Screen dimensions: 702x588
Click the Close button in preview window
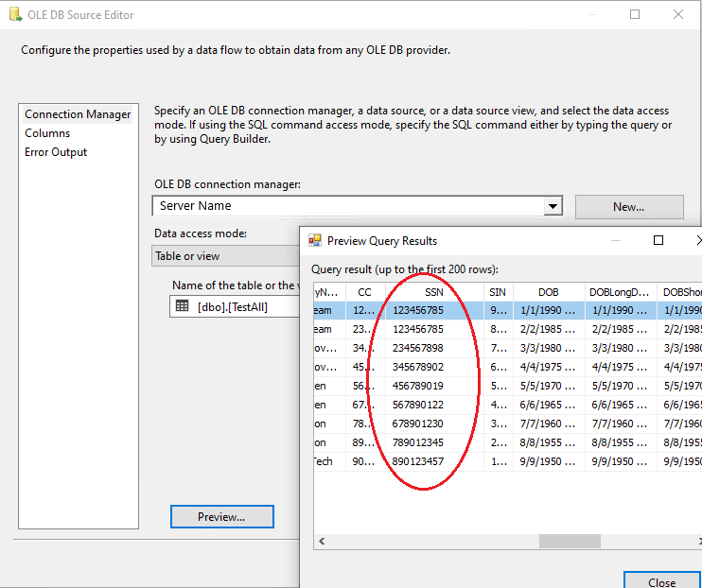click(x=661, y=581)
